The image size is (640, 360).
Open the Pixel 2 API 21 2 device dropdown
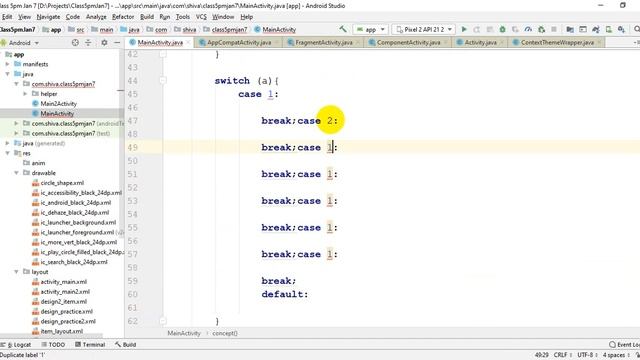tap(424, 29)
